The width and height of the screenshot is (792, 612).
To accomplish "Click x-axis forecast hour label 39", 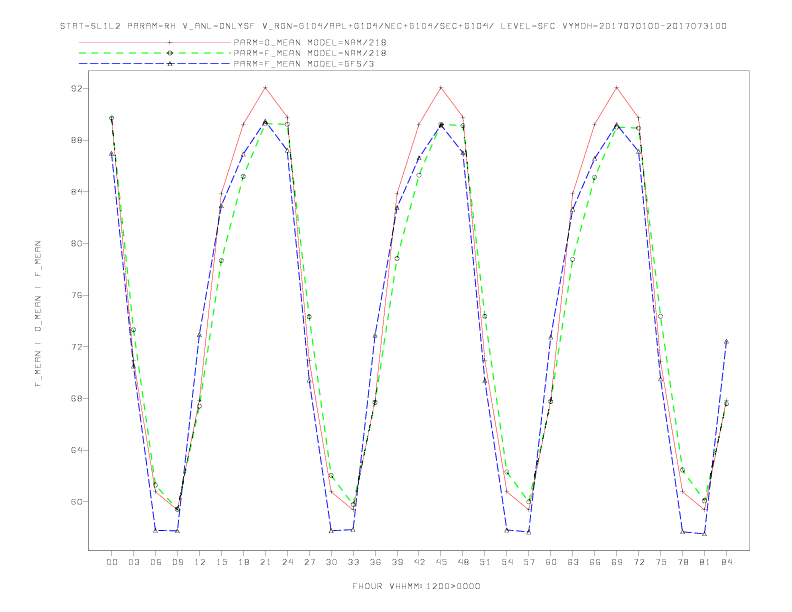I will pos(397,562).
